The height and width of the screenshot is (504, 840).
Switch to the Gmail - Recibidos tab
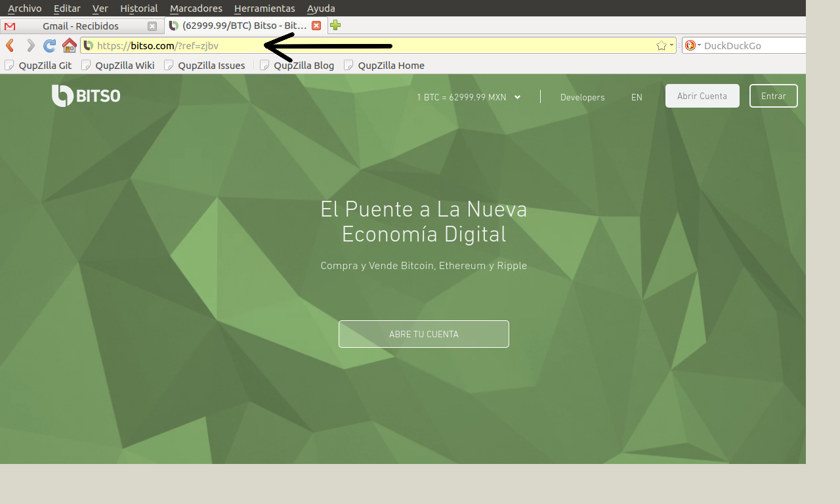[81, 26]
